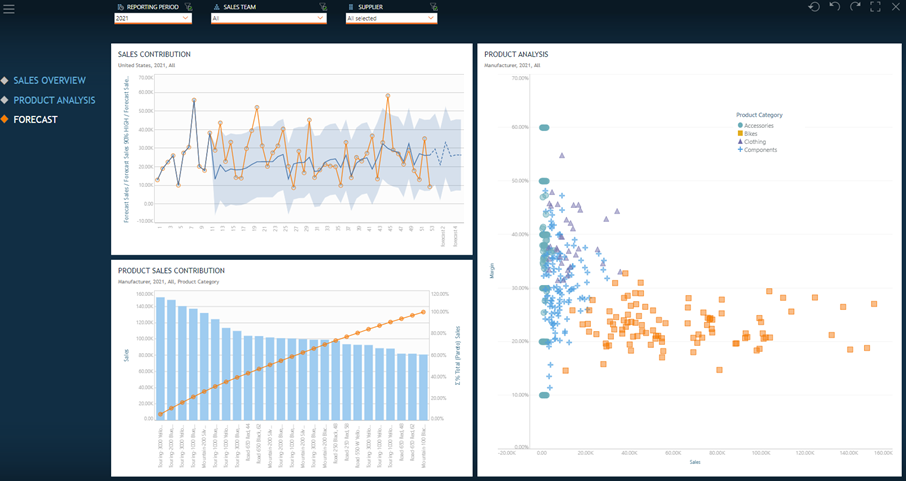Viewport: 906px width, 481px height.
Task: Select the Accessories cluster at 60% margin
Action: click(x=544, y=128)
